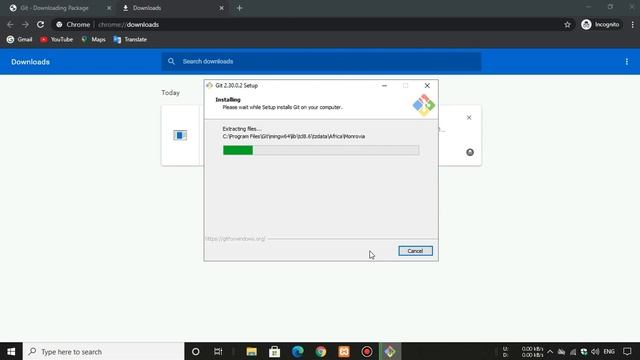This screenshot has width=640, height=360.
Task: Click the Search downloads field
Action: click(321, 61)
